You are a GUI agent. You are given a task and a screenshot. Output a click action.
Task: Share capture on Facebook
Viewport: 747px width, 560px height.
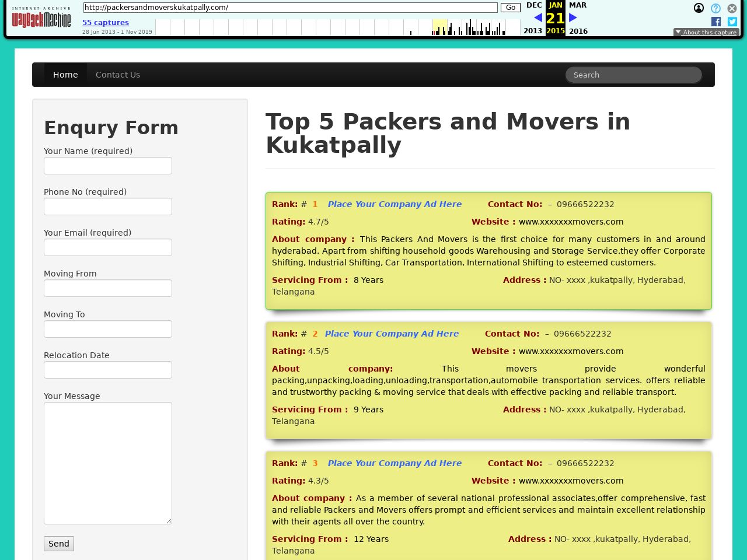tap(716, 22)
